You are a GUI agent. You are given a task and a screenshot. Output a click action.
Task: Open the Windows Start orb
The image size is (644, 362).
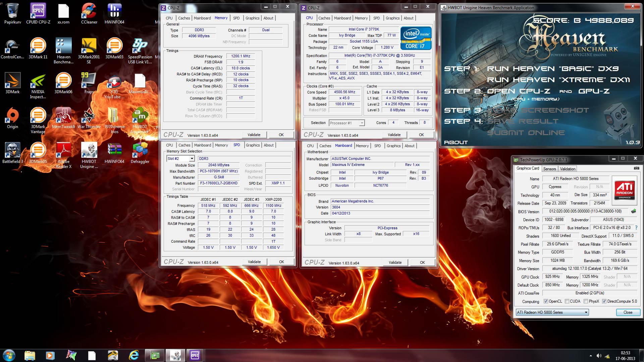9,355
